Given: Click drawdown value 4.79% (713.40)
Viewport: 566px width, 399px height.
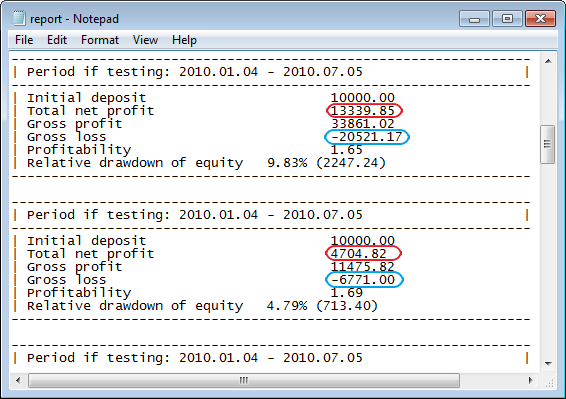Looking at the screenshot, I should tap(322, 306).
